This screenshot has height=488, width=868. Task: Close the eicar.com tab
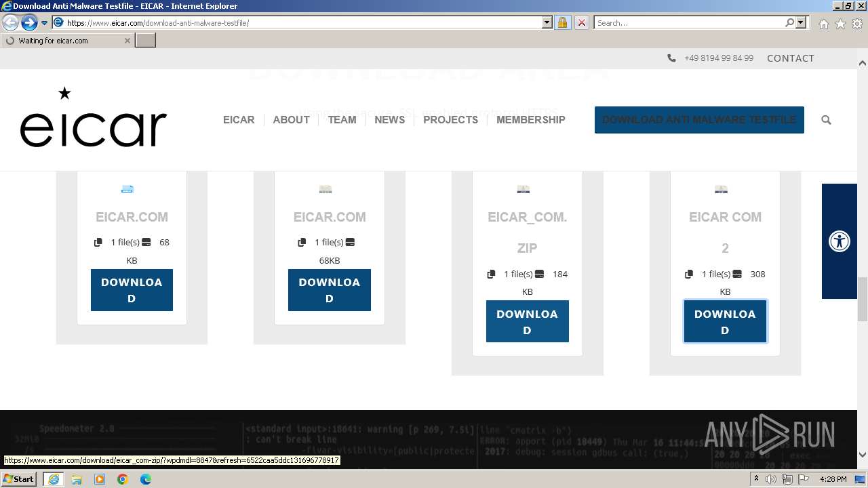click(x=127, y=41)
